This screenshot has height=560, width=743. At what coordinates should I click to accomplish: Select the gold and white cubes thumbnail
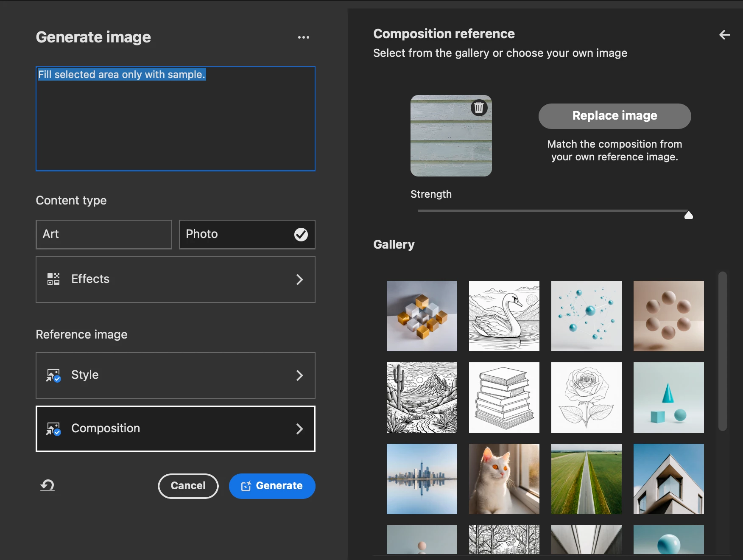coord(422,316)
